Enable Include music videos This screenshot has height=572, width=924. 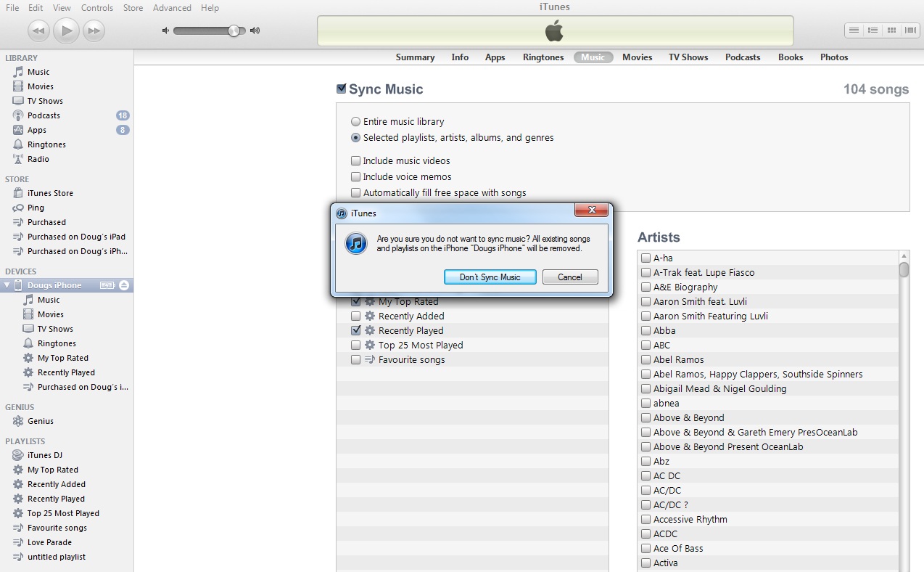[355, 161]
